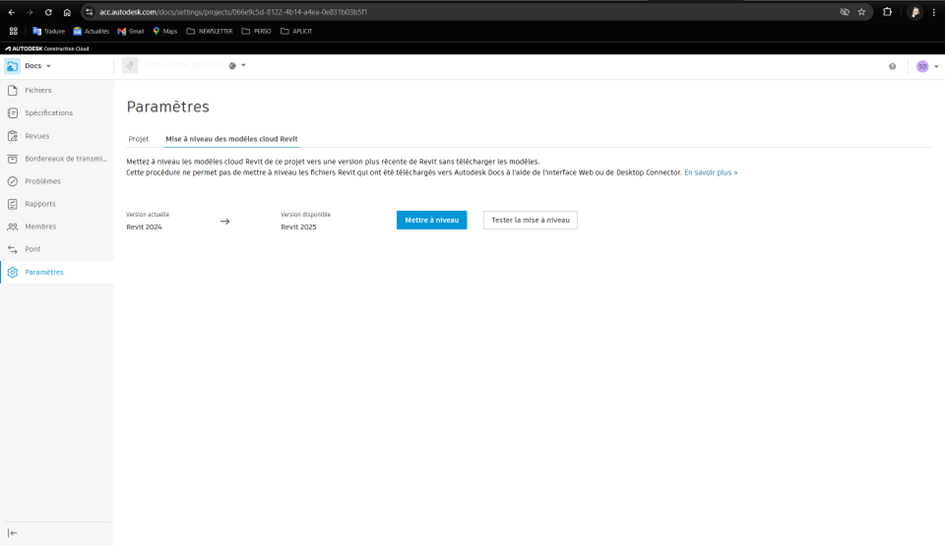Image resolution: width=945 pixels, height=546 pixels.
Task: Go to Spécifications section
Action: 48,113
